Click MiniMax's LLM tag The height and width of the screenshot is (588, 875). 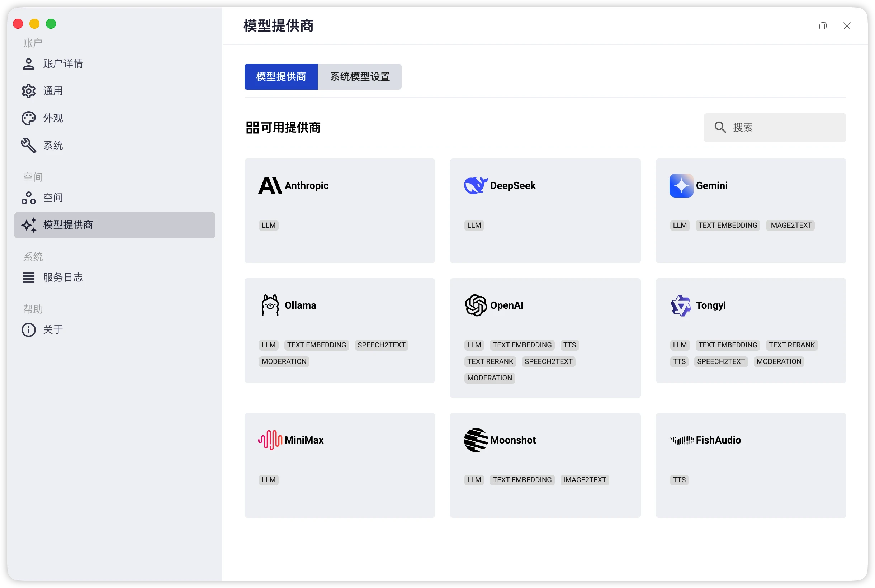269,480
